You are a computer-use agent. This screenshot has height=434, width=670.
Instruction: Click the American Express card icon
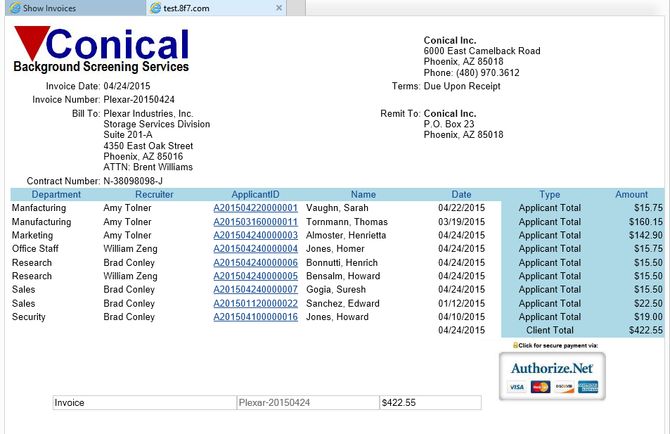tap(588, 387)
